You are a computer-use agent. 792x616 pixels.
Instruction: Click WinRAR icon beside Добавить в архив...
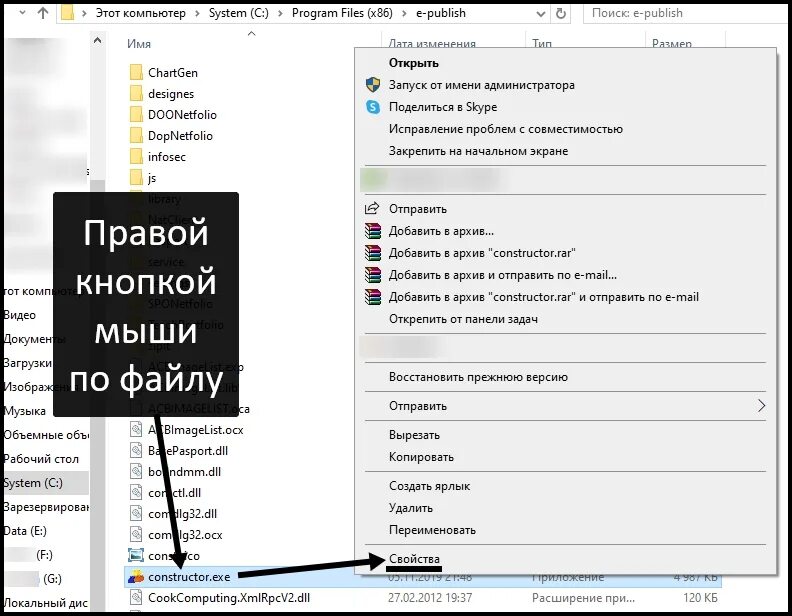373,231
